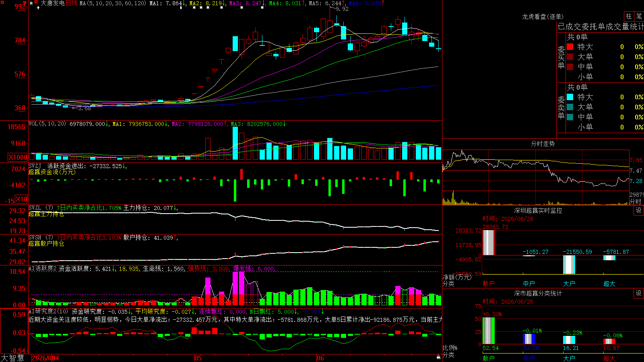Click the dark red 中单 swatch in 委买单
Viewport: 644px width, 362px height.
(x=570, y=67)
